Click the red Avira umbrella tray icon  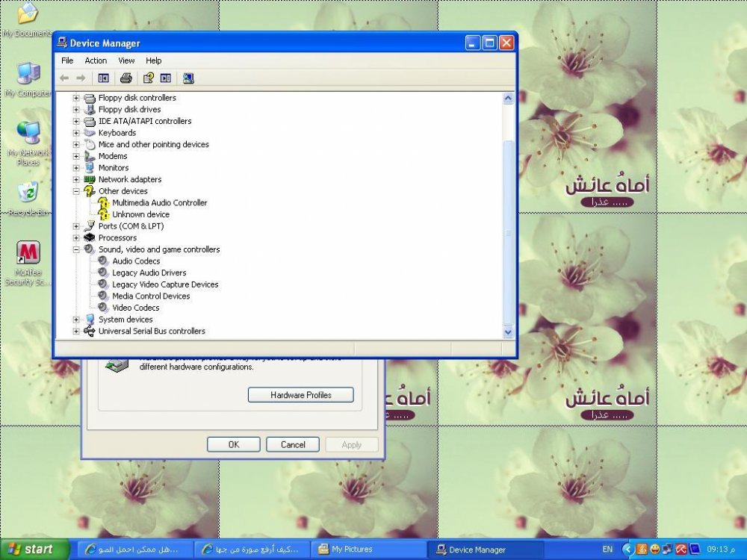(x=681, y=550)
